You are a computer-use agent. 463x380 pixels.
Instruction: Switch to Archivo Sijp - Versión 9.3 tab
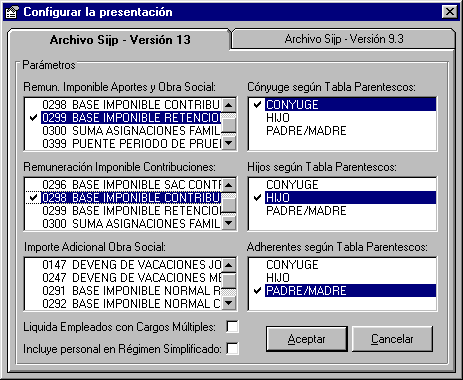click(x=344, y=39)
